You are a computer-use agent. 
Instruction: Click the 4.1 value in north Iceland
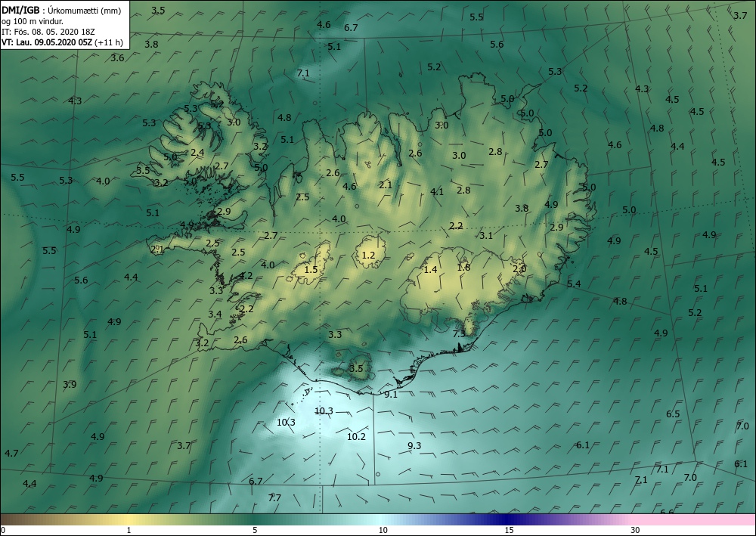pyautogui.click(x=437, y=192)
